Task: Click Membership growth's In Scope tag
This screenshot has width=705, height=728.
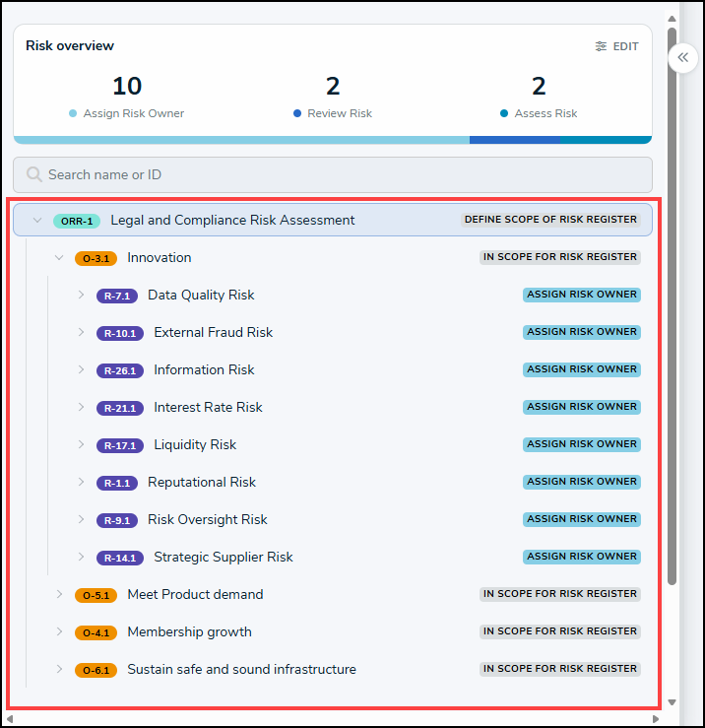Action: click(559, 631)
